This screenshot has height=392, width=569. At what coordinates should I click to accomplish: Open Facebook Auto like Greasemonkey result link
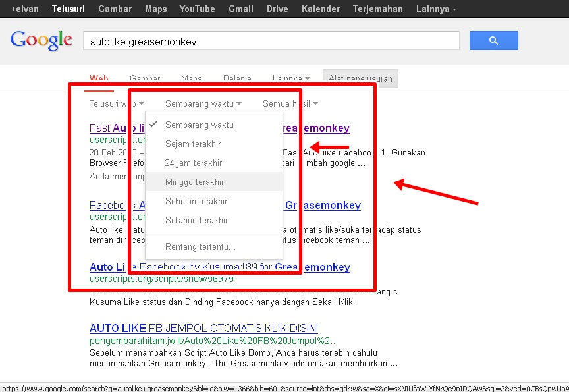click(225, 206)
